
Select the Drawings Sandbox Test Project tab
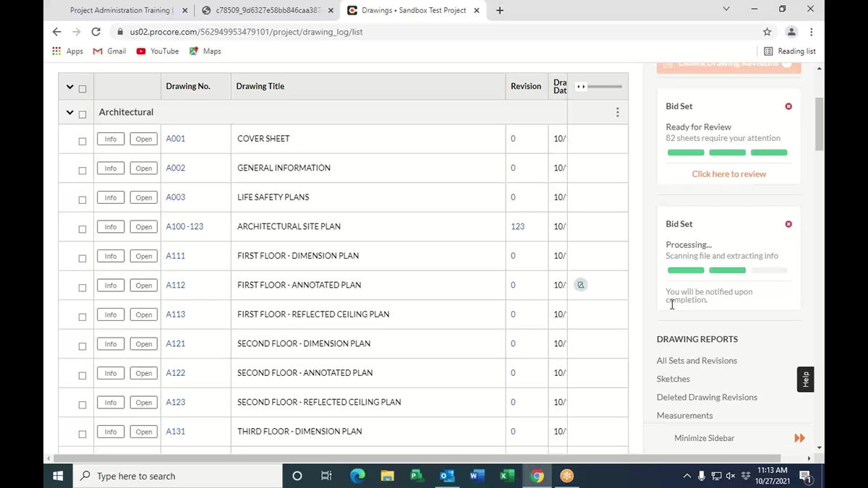412,10
